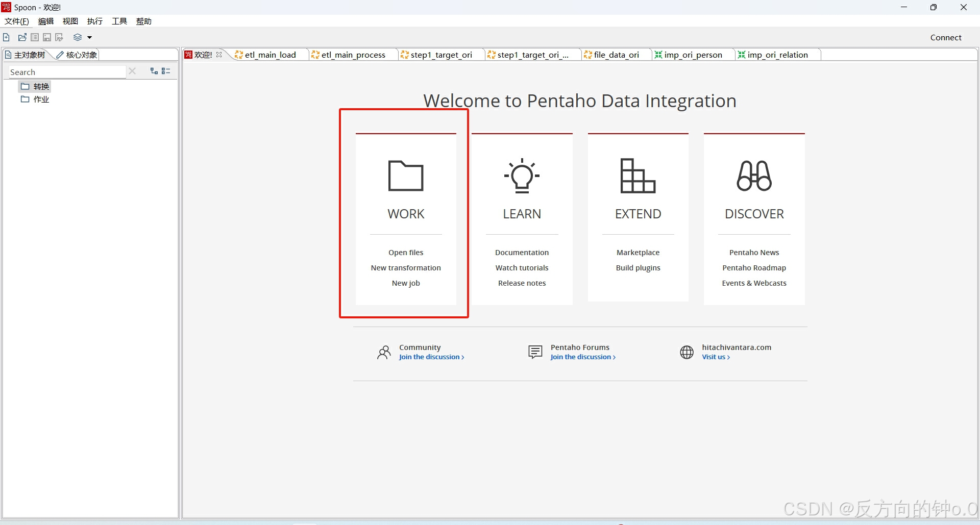This screenshot has height=525, width=980.
Task: Switch to the 主对象树 tab
Action: click(x=26, y=55)
